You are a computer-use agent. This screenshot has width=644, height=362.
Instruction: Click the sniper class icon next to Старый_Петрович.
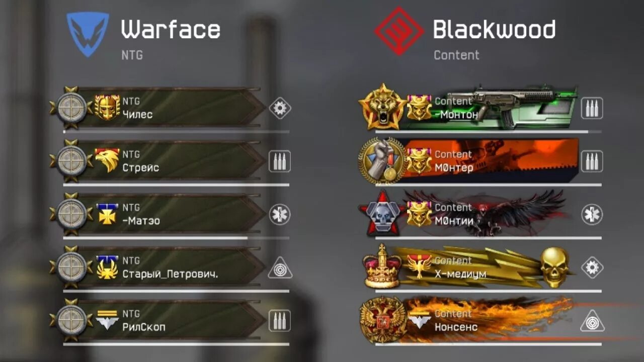[280, 268]
